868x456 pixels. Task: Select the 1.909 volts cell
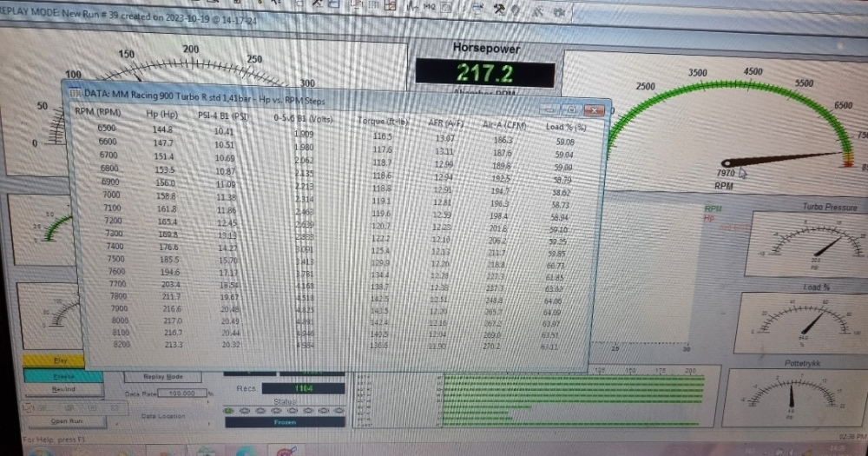click(303, 134)
